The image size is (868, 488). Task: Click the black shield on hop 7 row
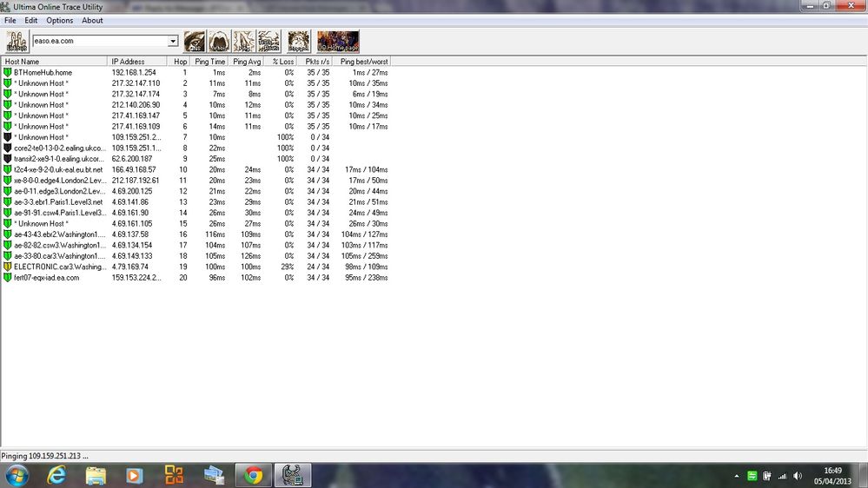pos(7,137)
